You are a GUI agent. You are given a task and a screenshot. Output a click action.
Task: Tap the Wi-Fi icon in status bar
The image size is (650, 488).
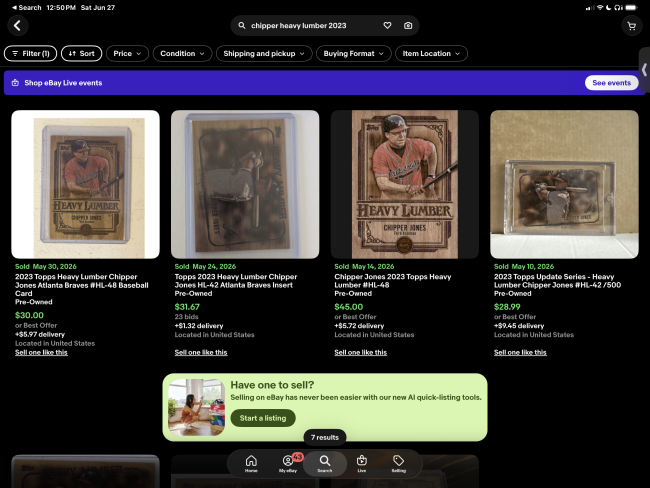pyautogui.click(x=600, y=7)
